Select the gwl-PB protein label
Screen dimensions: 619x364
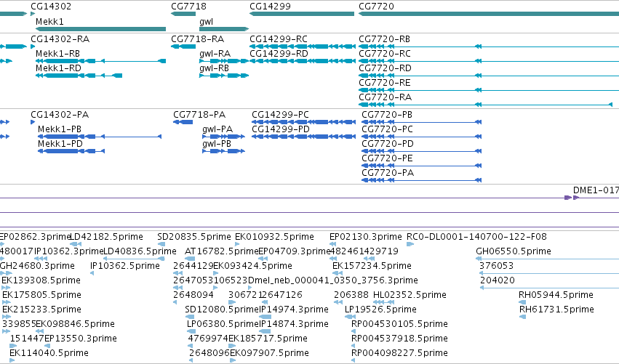pyautogui.click(x=217, y=144)
